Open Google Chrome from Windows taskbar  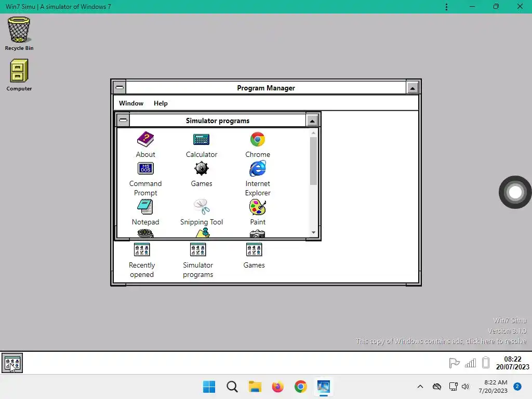[301, 387]
